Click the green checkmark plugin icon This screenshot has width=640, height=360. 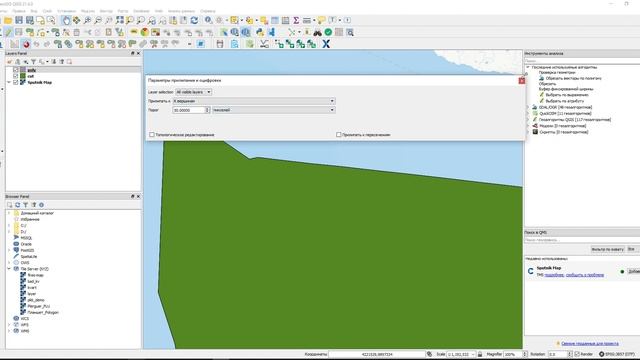point(328,32)
